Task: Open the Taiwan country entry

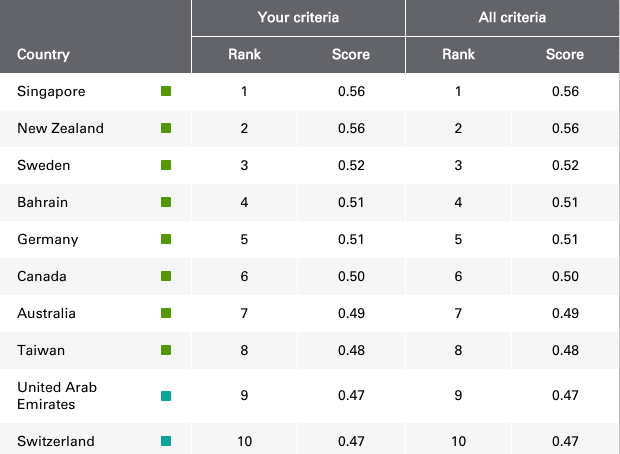Action: point(39,351)
